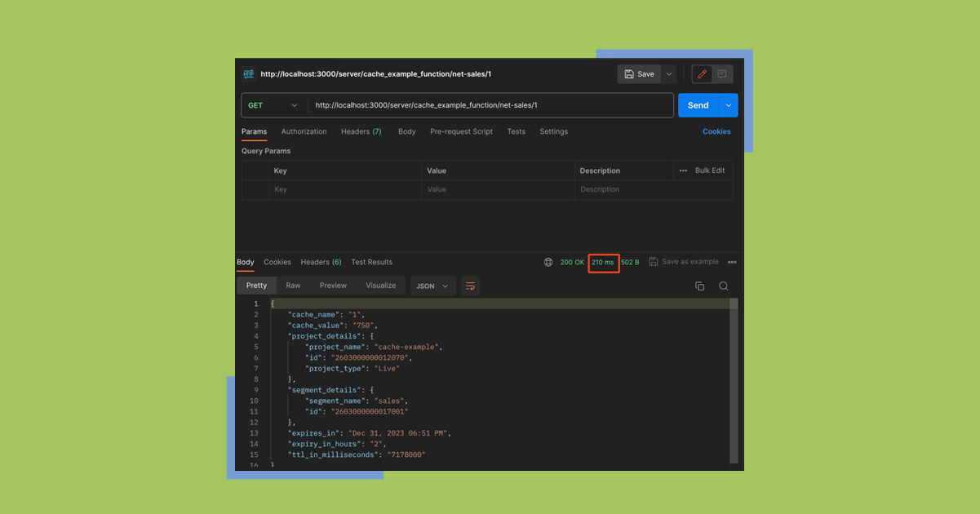The image size is (980, 514).
Task: Click Save as example
Action: click(684, 262)
